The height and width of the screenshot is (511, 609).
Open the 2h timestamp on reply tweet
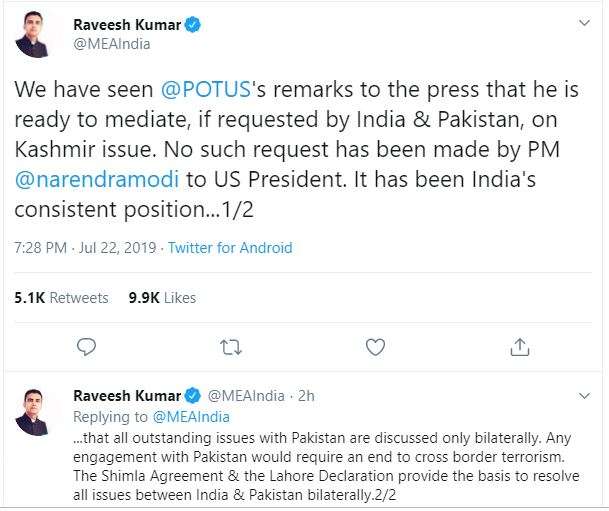[306, 396]
